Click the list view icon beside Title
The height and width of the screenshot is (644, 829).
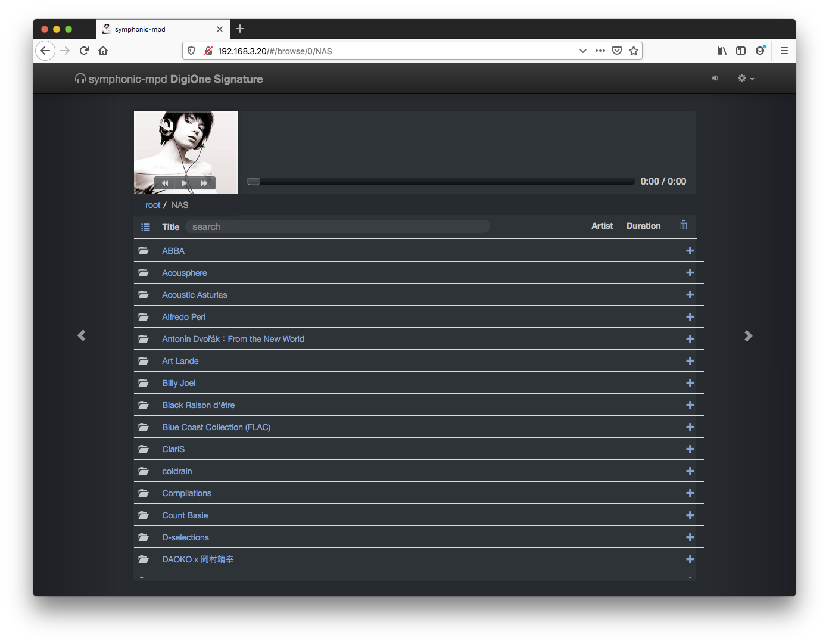[145, 227]
